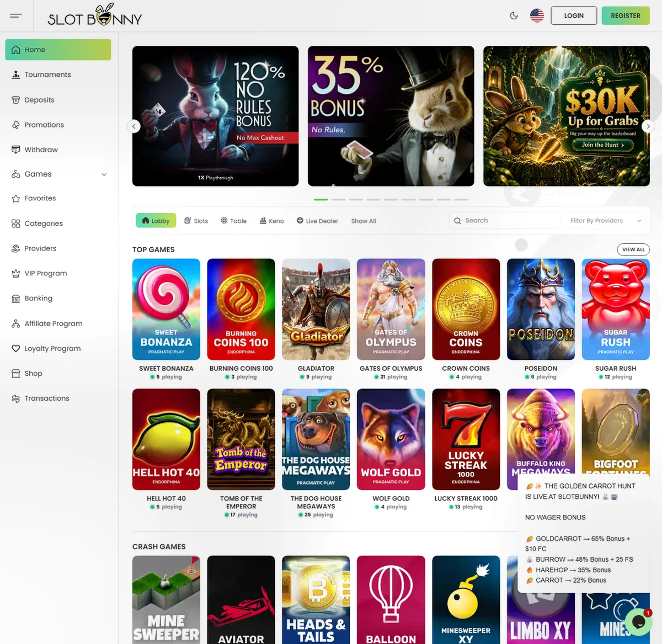662x644 pixels.
Task: Open Balloon crash game
Action: click(x=391, y=600)
